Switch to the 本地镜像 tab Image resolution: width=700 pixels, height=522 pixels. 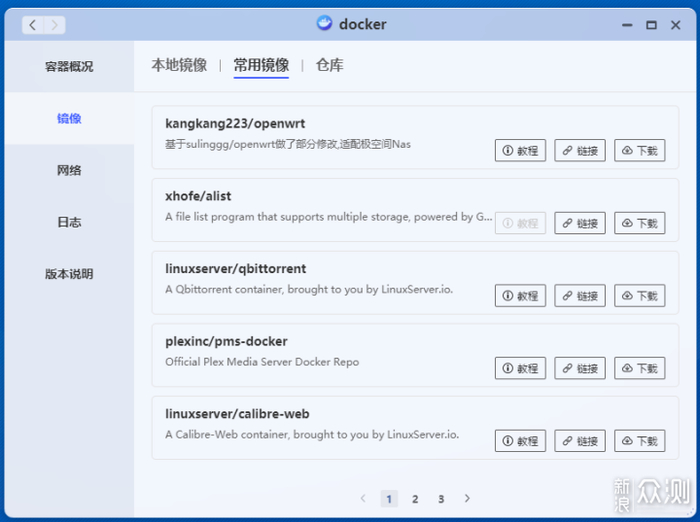[179, 65]
